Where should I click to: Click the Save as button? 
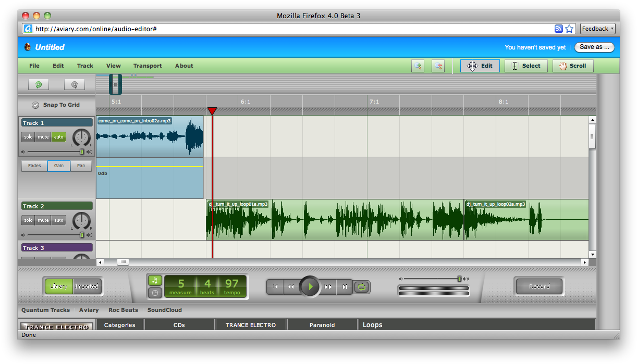[594, 47]
